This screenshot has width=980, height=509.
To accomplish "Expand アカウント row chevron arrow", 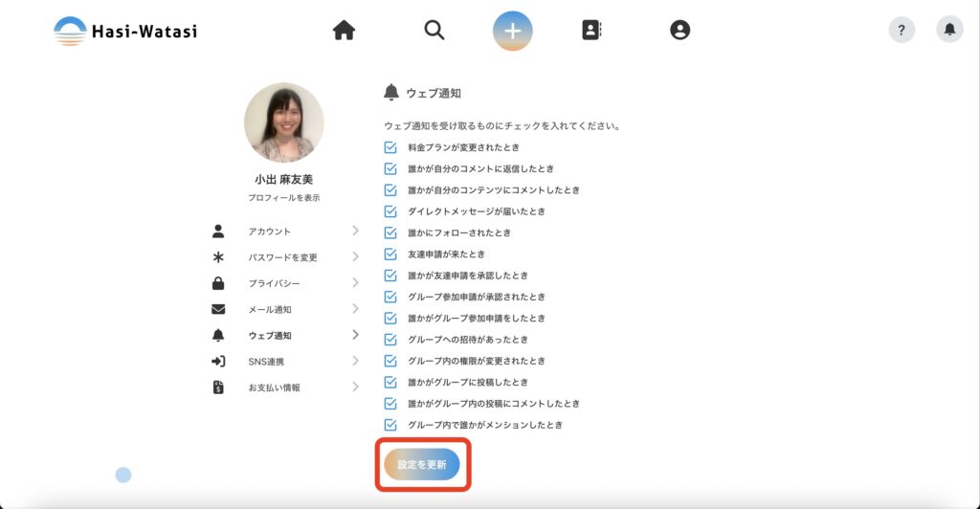I will pos(355,231).
